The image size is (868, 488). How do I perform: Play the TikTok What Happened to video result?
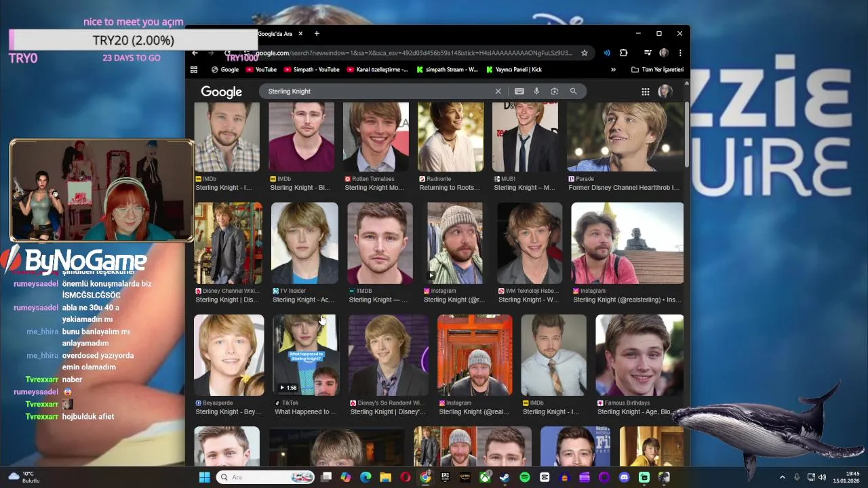tap(305, 355)
